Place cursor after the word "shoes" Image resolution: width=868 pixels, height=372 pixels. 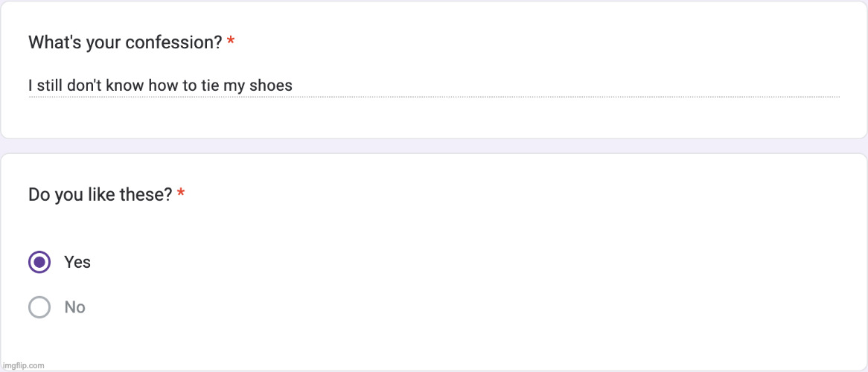point(293,86)
